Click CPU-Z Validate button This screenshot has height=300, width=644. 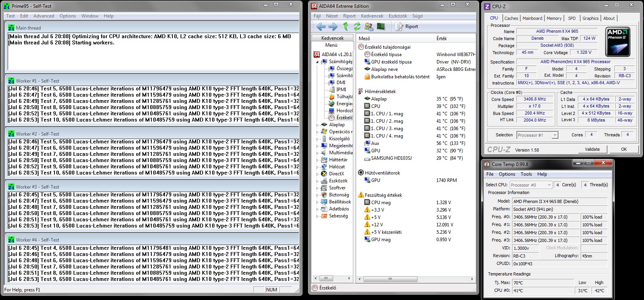592,149
